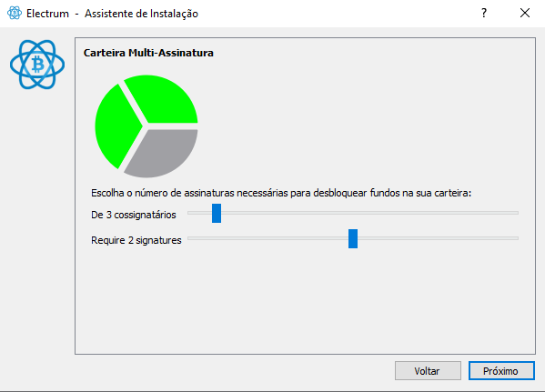Close the installation wizard window

coord(525,14)
